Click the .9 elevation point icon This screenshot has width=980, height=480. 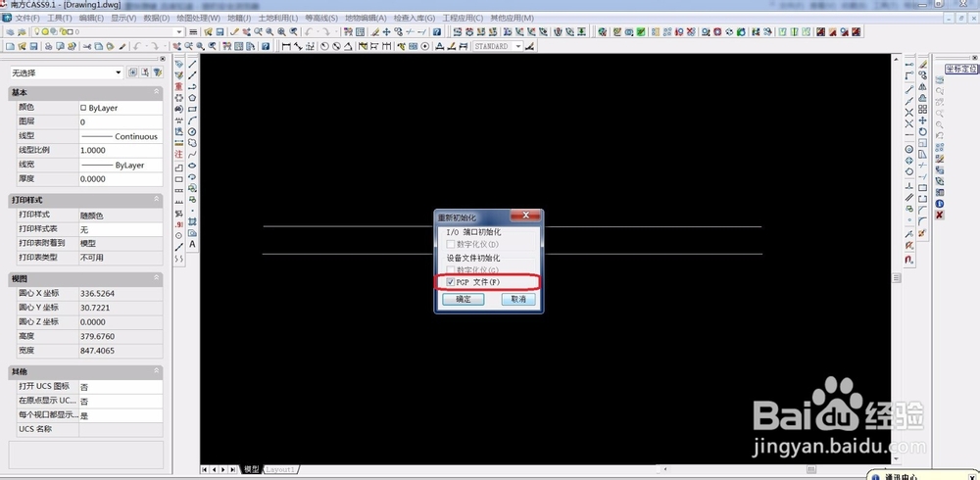[x=178, y=224]
